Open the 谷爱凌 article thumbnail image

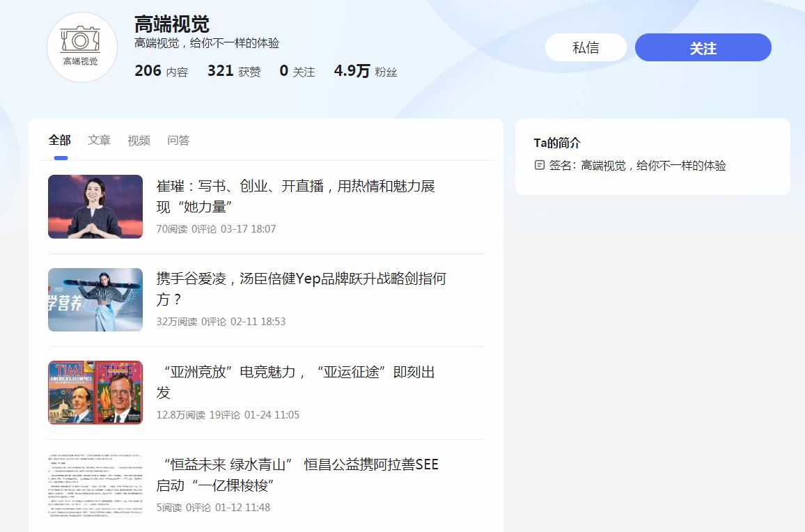point(95,299)
